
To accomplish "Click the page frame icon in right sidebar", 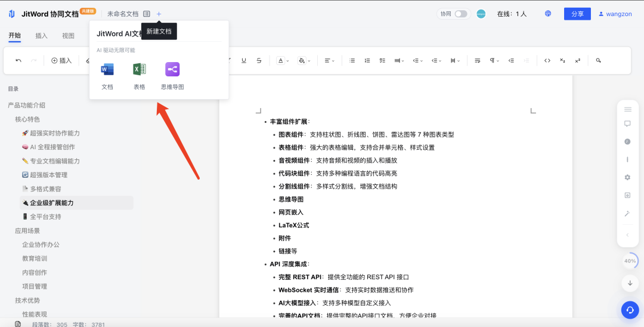I will point(627,196).
